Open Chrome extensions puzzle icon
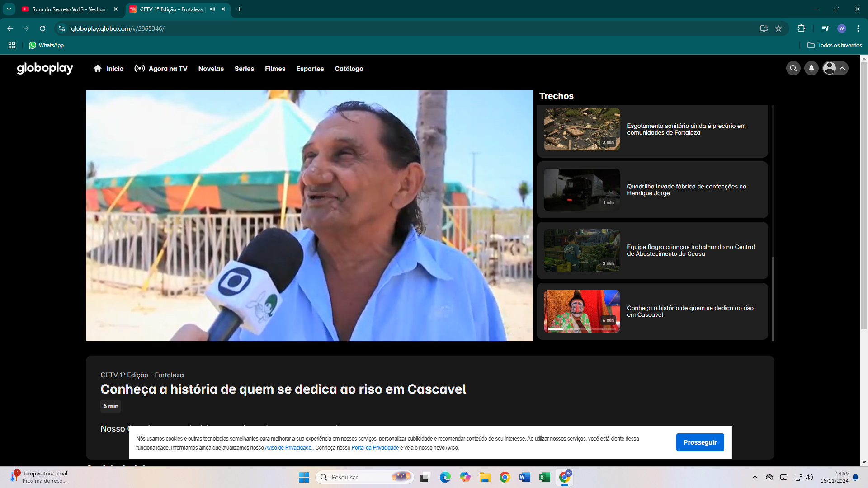The height and width of the screenshot is (488, 868). click(x=801, y=28)
